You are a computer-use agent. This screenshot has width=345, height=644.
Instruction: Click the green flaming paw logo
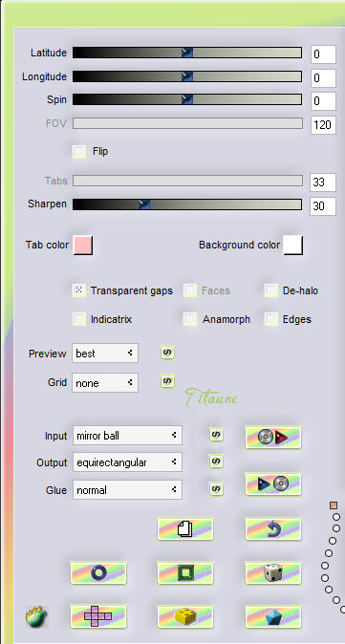(36, 617)
